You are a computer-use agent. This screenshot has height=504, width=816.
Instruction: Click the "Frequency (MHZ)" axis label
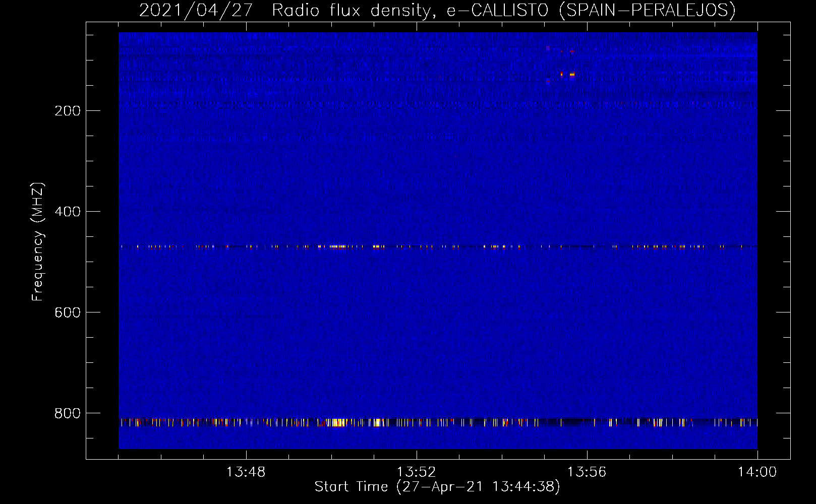[x=38, y=242]
